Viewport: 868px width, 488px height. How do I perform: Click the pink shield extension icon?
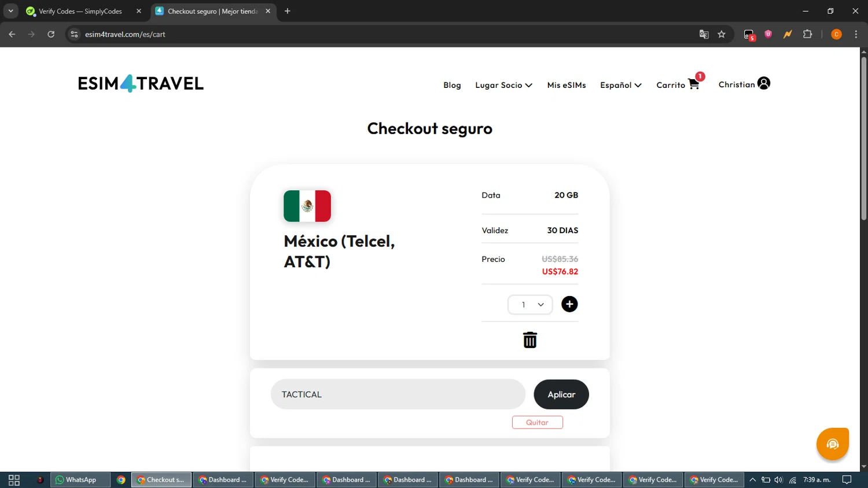click(768, 34)
